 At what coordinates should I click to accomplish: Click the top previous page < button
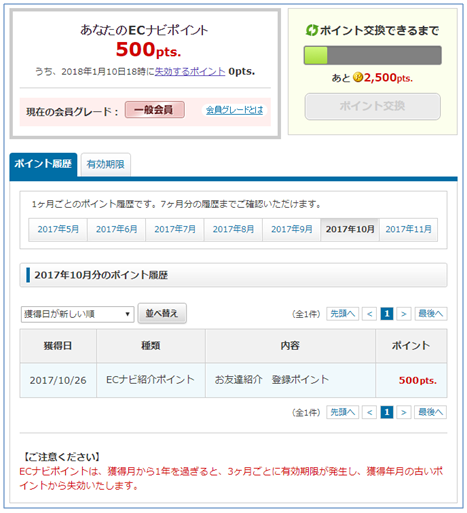pyautogui.click(x=369, y=314)
